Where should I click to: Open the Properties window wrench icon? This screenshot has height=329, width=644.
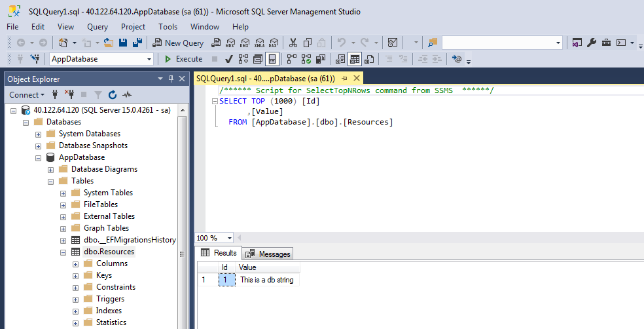(592, 43)
